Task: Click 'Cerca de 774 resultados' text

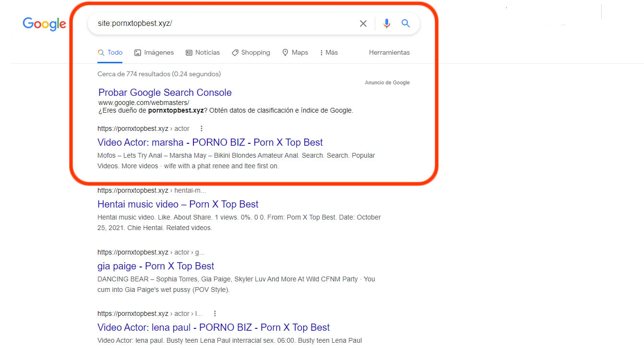Action: (159, 74)
